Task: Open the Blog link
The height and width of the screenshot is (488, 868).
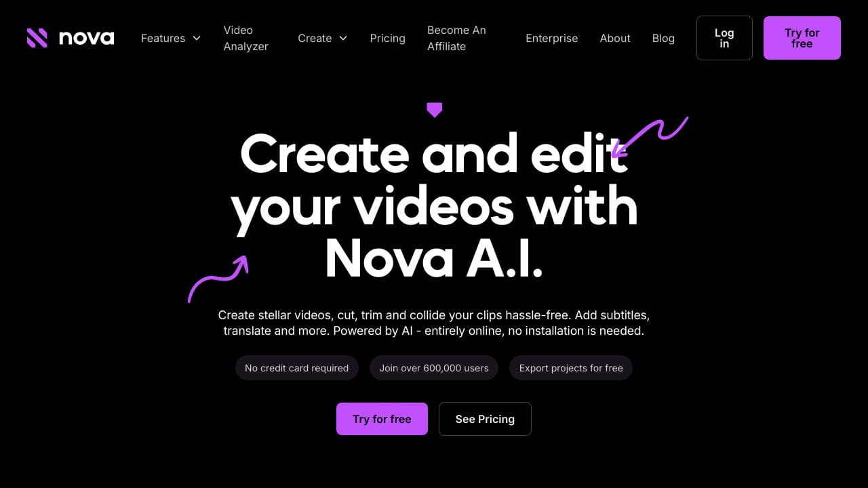Action: click(x=663, y=38)
